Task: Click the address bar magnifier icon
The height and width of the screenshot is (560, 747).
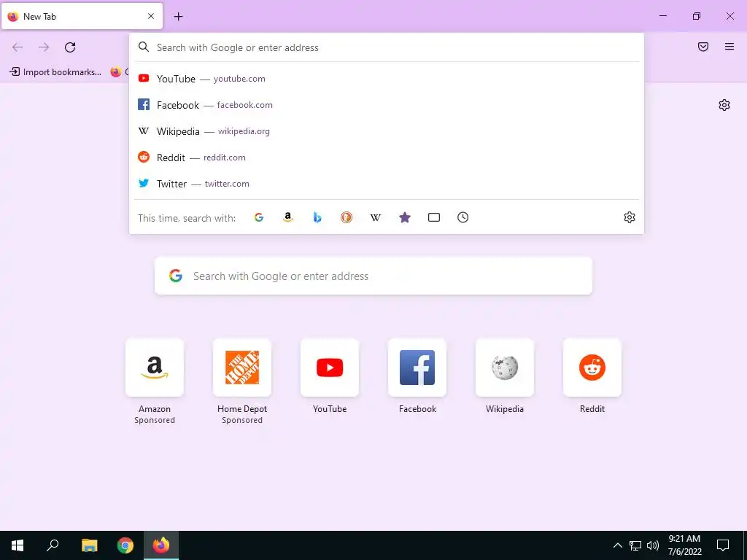Action: click(x=144, y=47)
